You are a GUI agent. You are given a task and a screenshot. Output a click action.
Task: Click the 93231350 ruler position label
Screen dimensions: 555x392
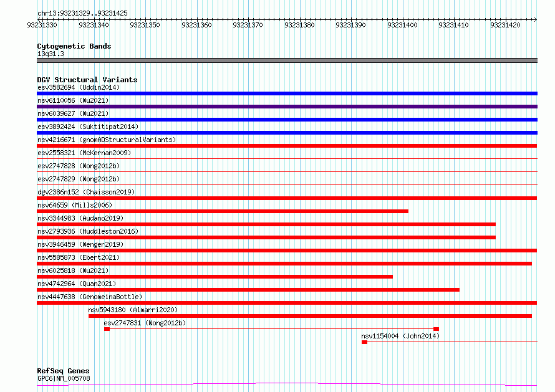click(145, 25)
